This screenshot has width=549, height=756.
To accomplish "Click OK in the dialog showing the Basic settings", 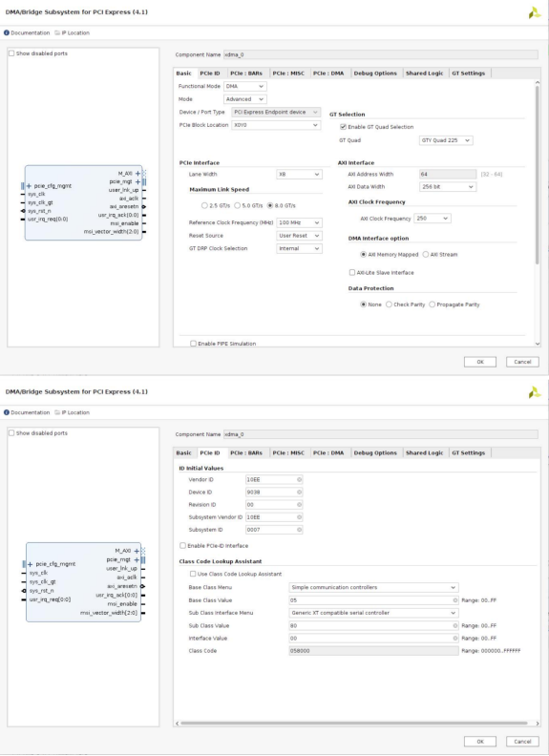I will tap(480, 362).
